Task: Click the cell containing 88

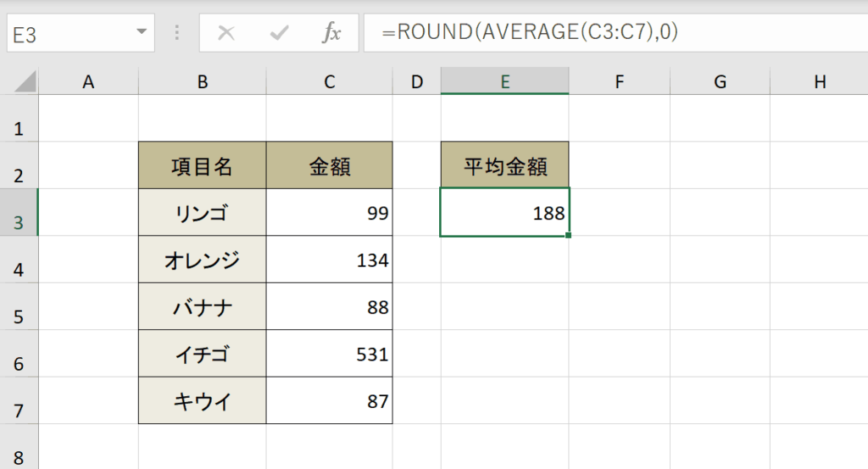Action: [330, 307]
